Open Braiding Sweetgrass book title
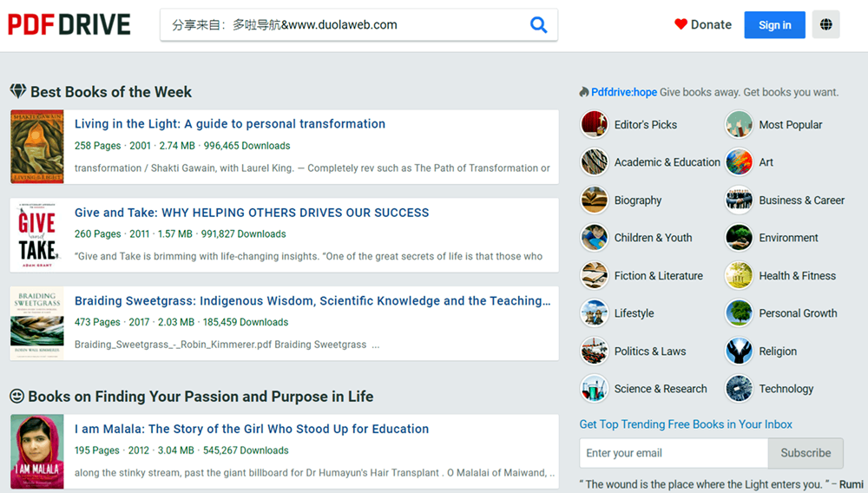This screenshot has height=493, width=868. click(x=312, y=301)
